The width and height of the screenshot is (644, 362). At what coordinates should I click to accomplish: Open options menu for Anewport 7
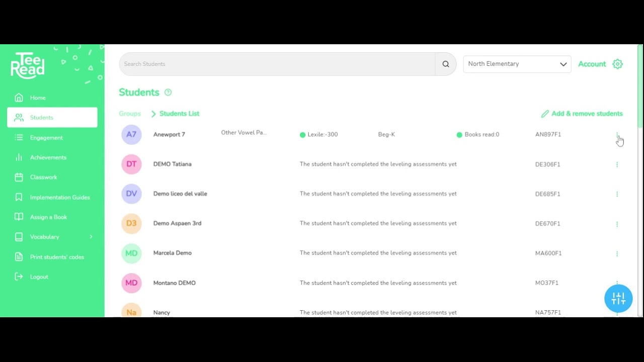(617, 135)
